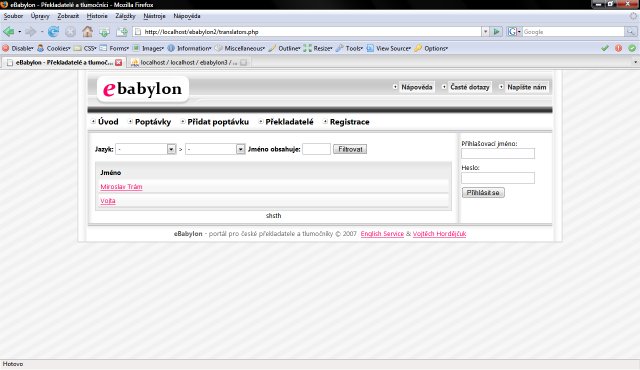Image resolution: width=640 pixels, height=370 pixels.
Task: Click the Filtrovat button
Action: tap(350, 149)
